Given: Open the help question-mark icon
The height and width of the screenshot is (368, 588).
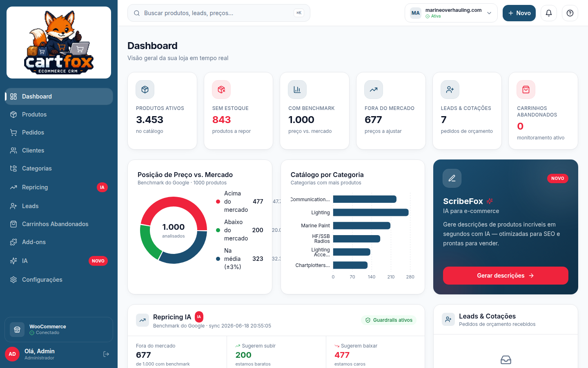Looking at the screenshot, I should point(570,13).
